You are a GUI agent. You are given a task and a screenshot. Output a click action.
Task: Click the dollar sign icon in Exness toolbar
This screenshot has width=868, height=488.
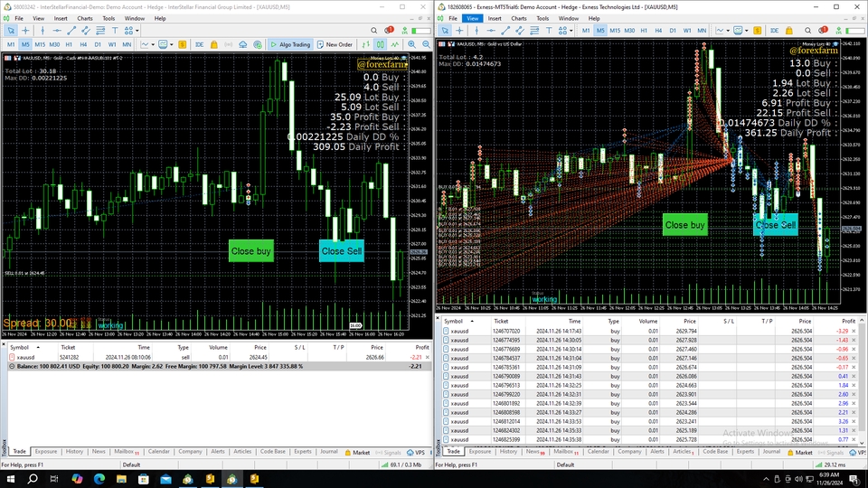pos(758,31)
